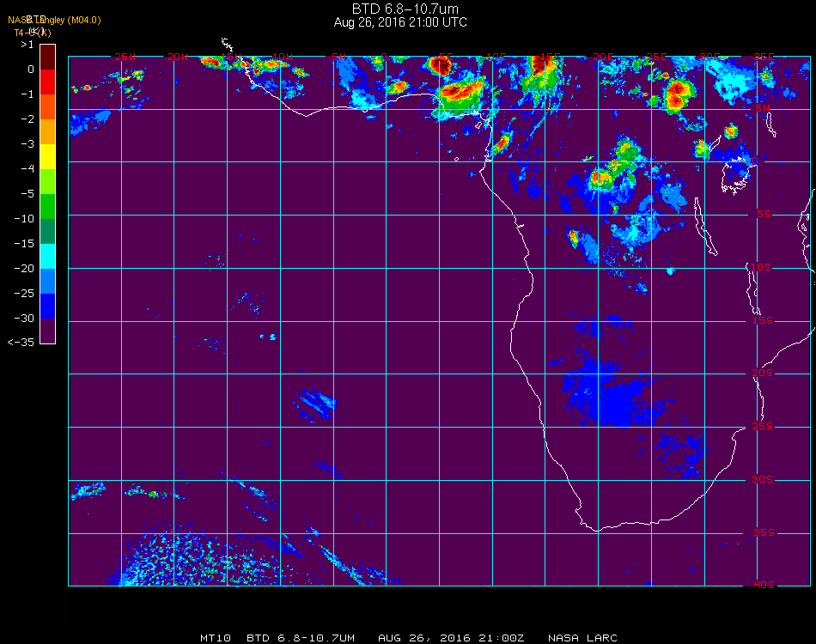816x644 pixels.
Task: Click the '25S' latitude label
Action: click(x=763, y=427)
